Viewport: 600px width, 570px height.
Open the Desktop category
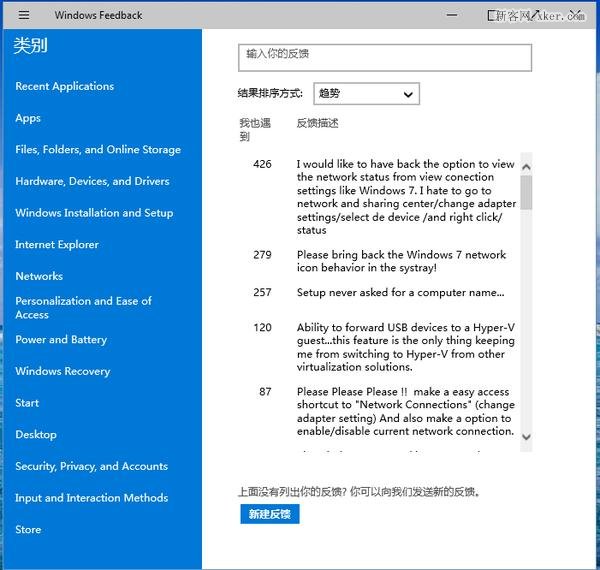pyautogui.click(x=36, y=435)
